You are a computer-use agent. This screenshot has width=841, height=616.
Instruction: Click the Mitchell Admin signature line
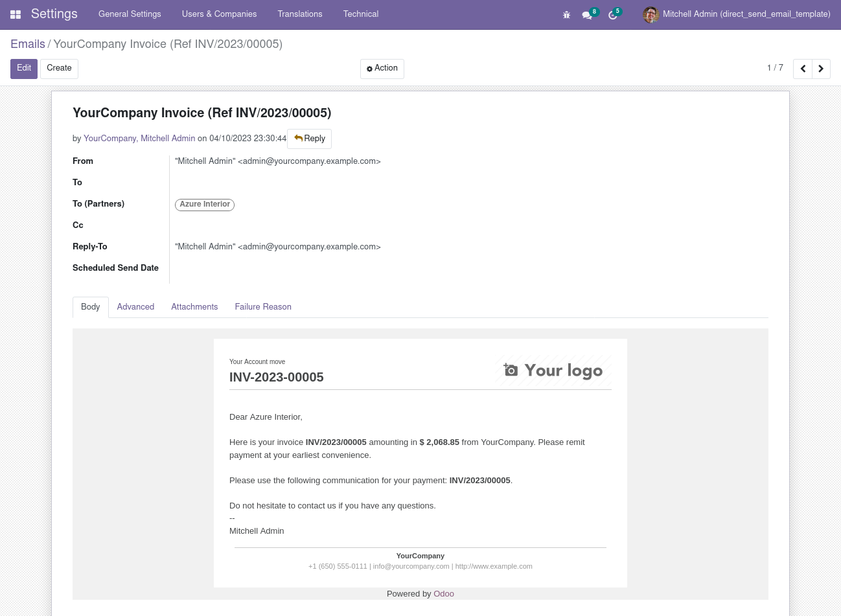pos(257,531)
